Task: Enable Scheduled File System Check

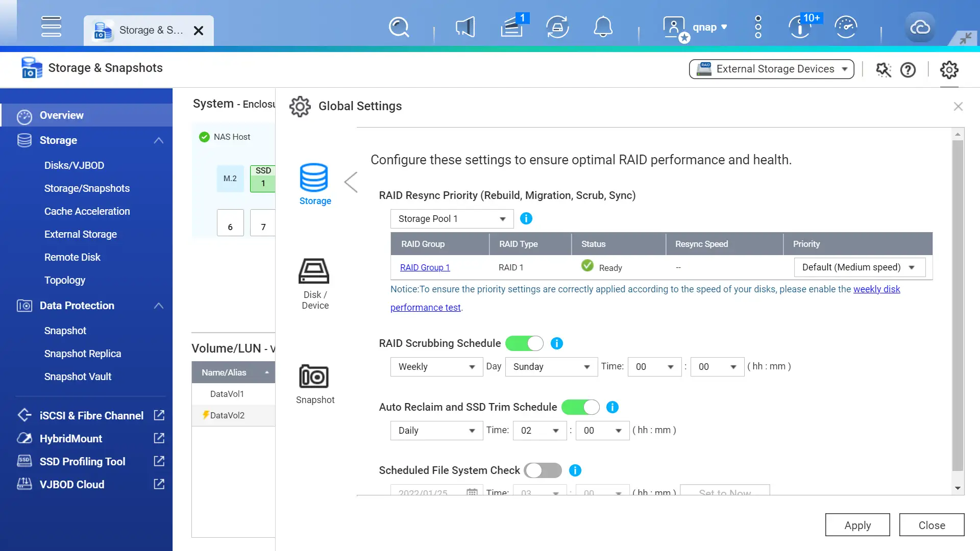Action: point(543,470)
